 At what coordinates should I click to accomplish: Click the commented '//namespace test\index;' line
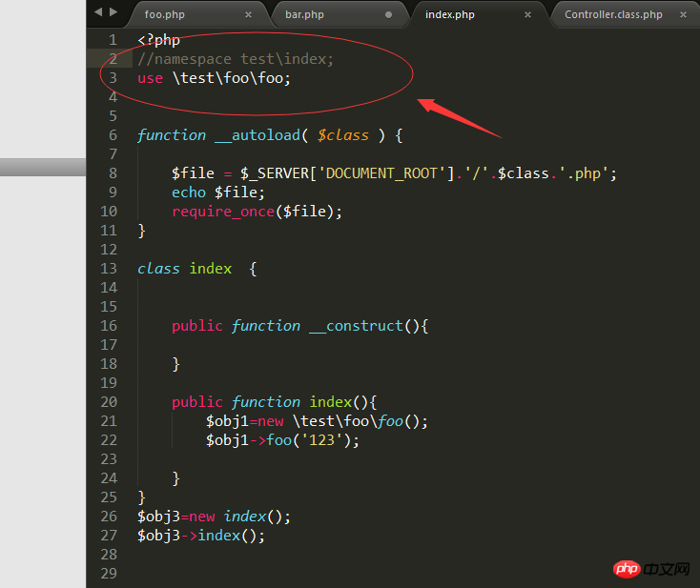click(x=236, y=59)
